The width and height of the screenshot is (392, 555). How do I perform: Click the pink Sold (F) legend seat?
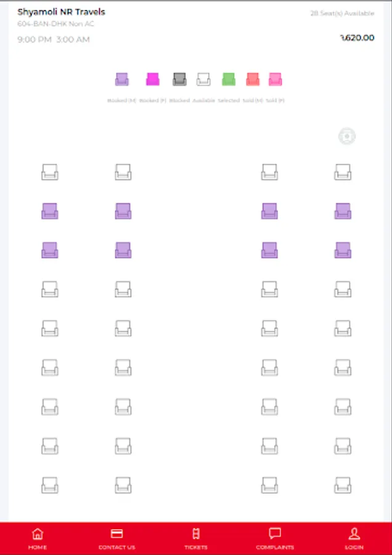275,80
